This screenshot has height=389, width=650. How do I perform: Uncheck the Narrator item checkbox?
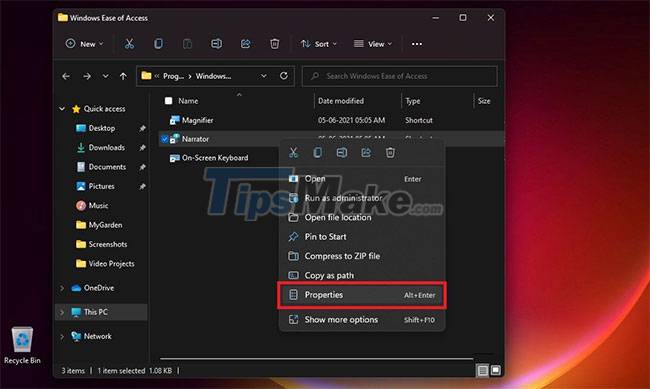(x=165, y=139)
